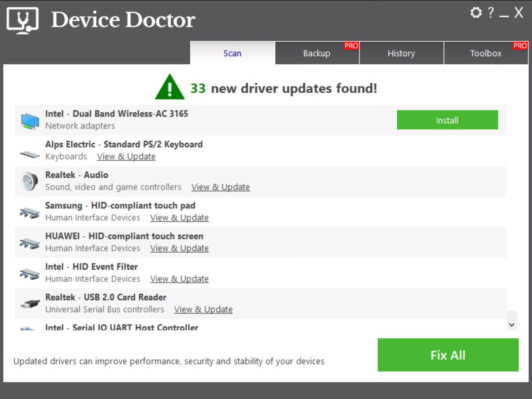
Task: Select the Alps Electric Standard PS/2 Keyboard title
Action: pos(124,145)
